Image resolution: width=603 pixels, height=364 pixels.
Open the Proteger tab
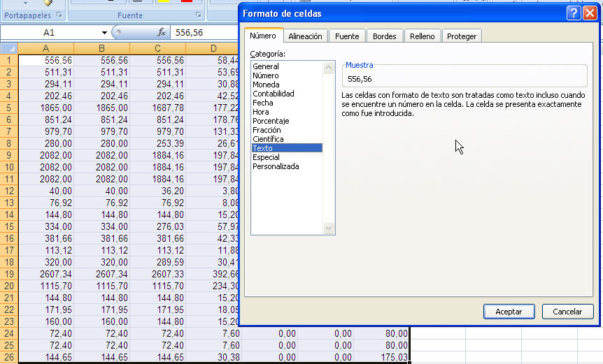pos(462,36)
